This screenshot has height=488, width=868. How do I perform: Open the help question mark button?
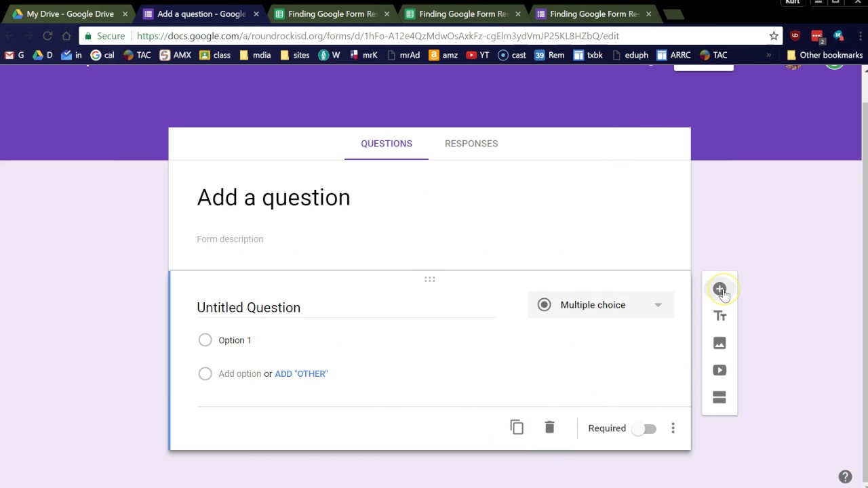click(845, 476)
